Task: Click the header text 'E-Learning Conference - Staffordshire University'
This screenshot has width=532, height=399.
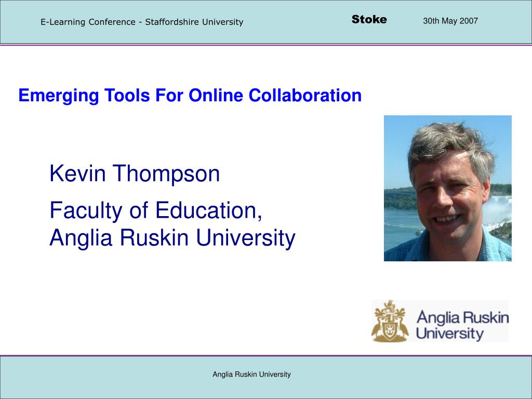Action: (x=142, y=22)
